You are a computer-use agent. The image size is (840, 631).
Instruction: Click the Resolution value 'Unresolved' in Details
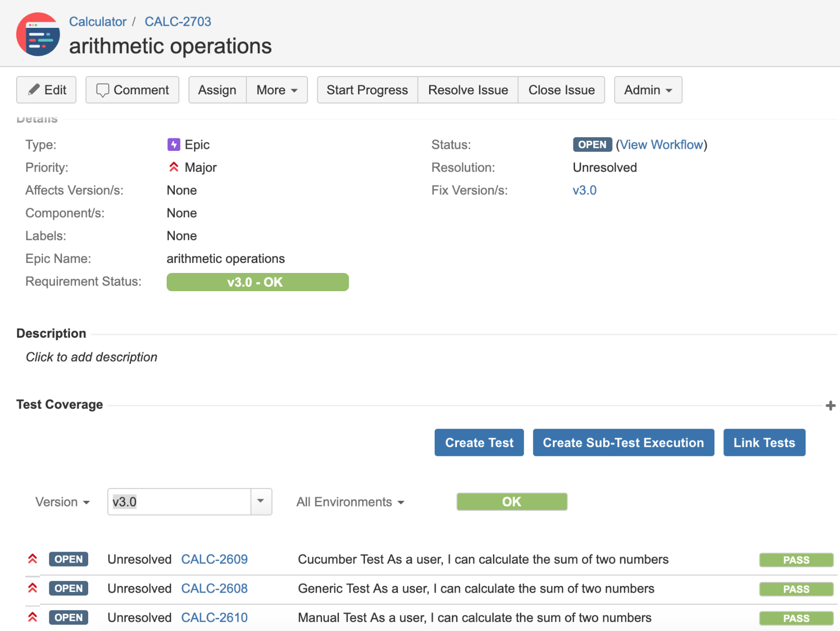pos(605,168)
